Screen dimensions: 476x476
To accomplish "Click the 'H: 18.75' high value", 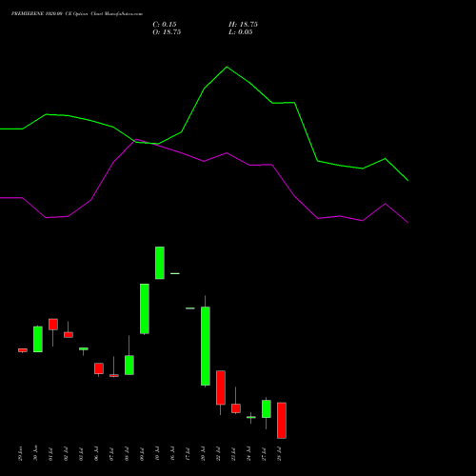I will pyautogui.click(x=243, y=25).
